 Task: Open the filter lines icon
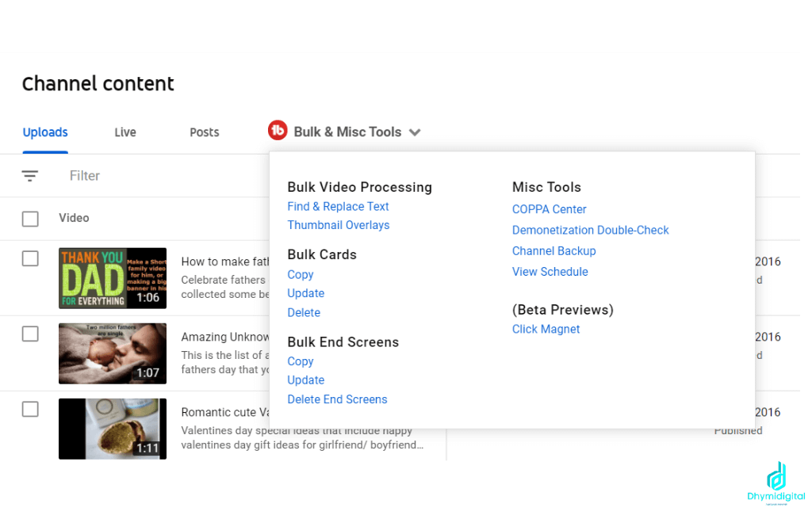coord(30,176)
